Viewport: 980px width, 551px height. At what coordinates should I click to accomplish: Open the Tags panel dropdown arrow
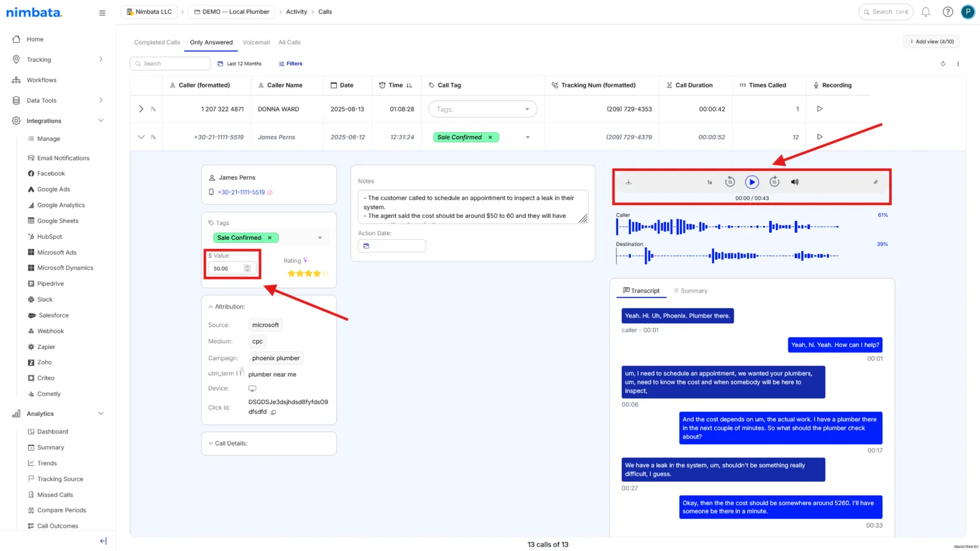click(320, 238)
